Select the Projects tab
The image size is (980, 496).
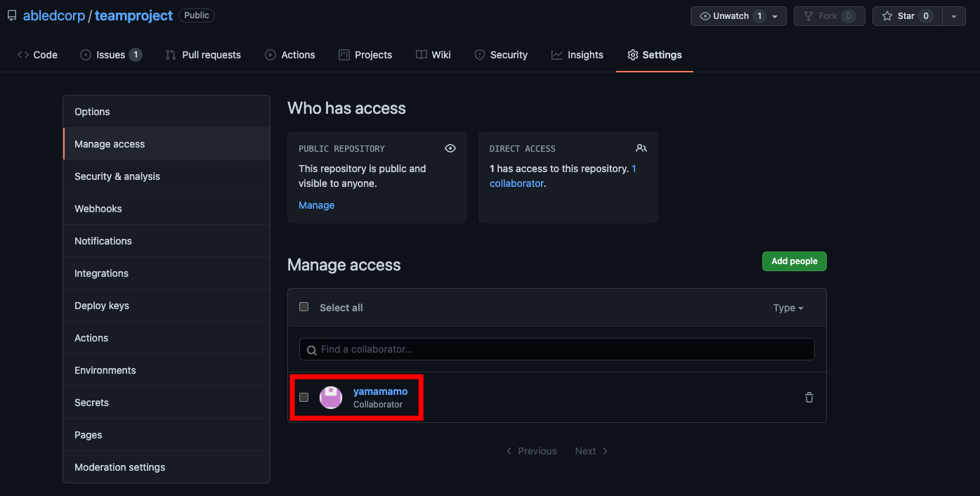(365, 55)
